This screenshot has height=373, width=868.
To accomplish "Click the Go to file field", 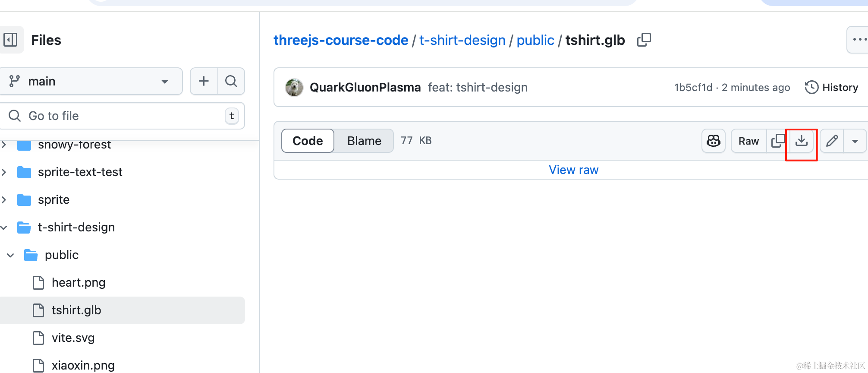I will click(123, 116).
